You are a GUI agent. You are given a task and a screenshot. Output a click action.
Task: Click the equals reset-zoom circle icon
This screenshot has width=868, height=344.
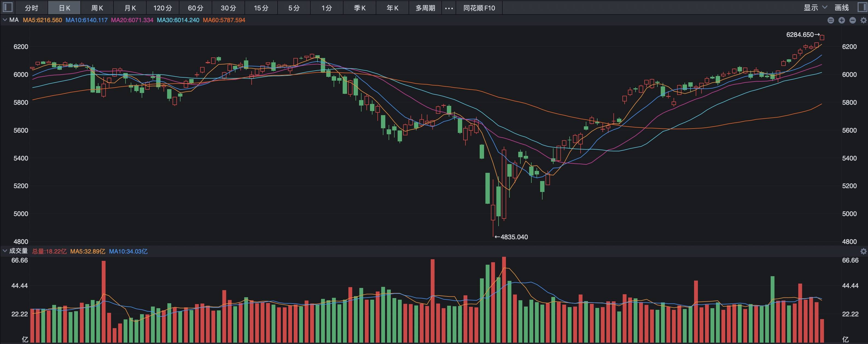[x=831, y=20]
